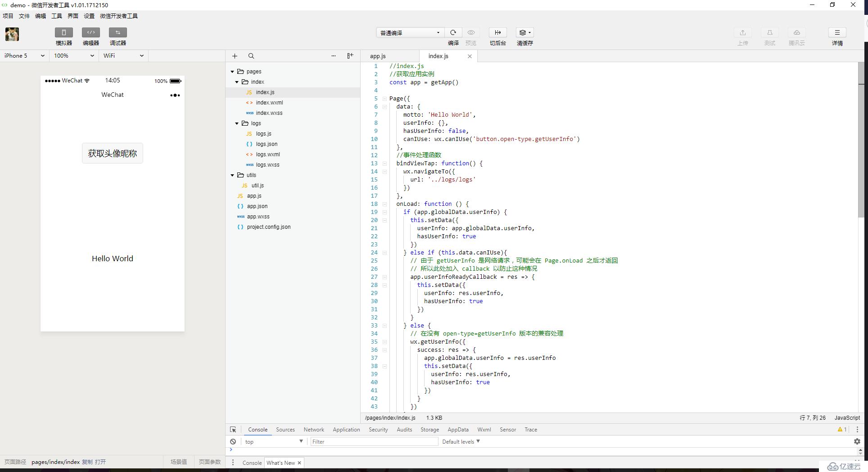Close the What's New drawer tab
This screenshot has width=868, height=472.
[299, 463]
